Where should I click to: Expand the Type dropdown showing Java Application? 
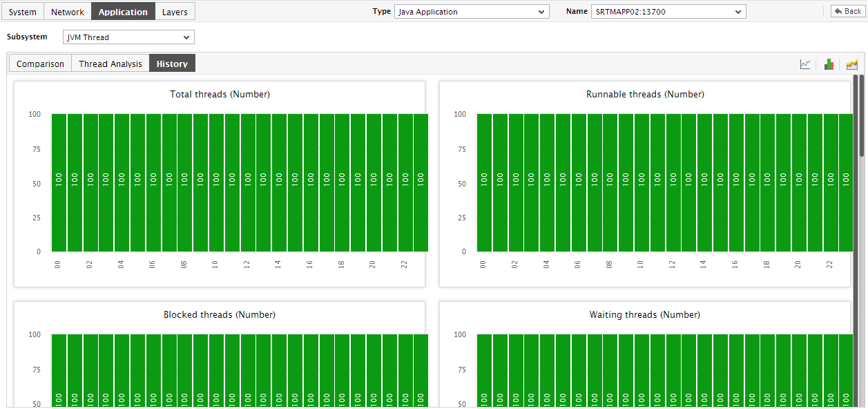point(472,12)
